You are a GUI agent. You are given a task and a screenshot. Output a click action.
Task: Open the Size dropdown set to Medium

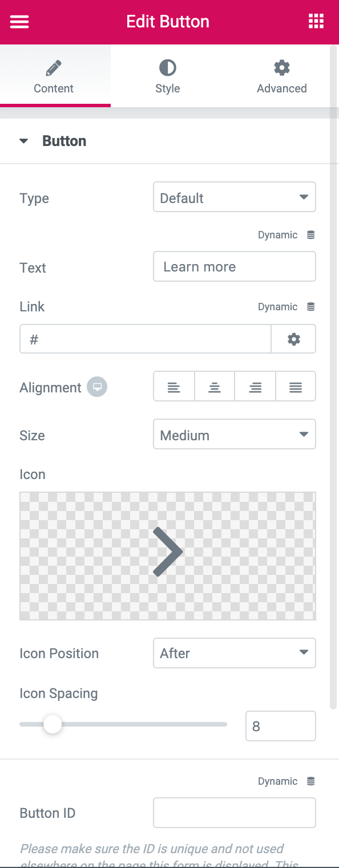pyautogui.click(x=234, y=434)
